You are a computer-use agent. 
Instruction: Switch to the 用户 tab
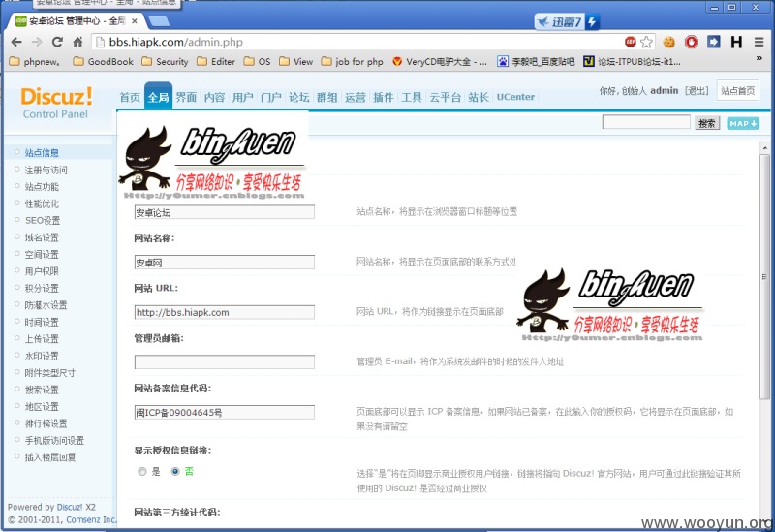coord(243,98)
